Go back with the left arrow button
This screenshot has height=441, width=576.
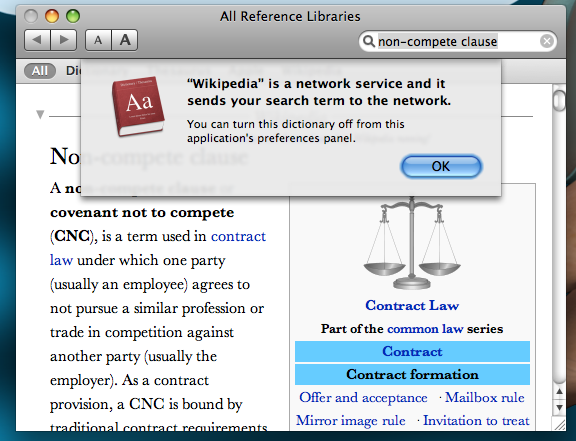click(37, 40)
